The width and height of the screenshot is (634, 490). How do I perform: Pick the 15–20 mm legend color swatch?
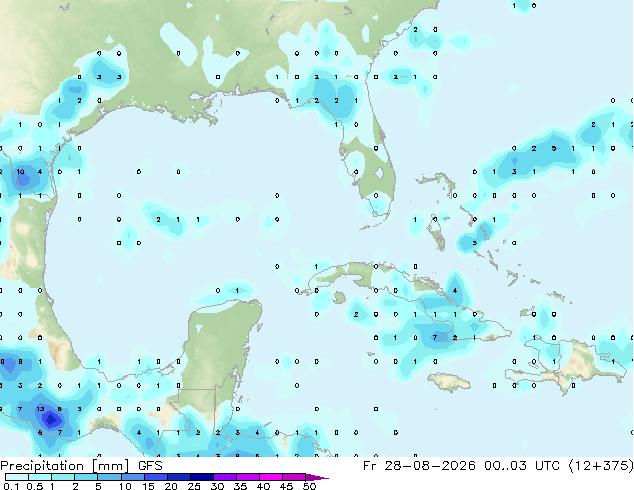pos(155,477)
